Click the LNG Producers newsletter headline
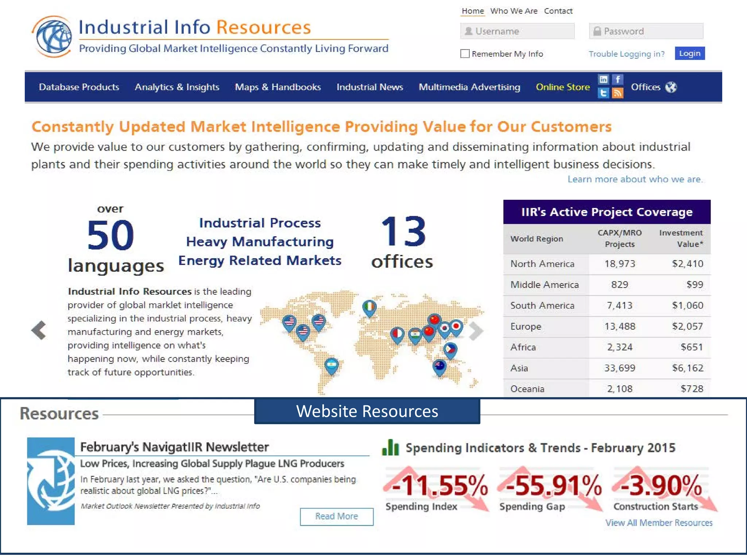This screenshot has width=747, height=560. (212, 463)
